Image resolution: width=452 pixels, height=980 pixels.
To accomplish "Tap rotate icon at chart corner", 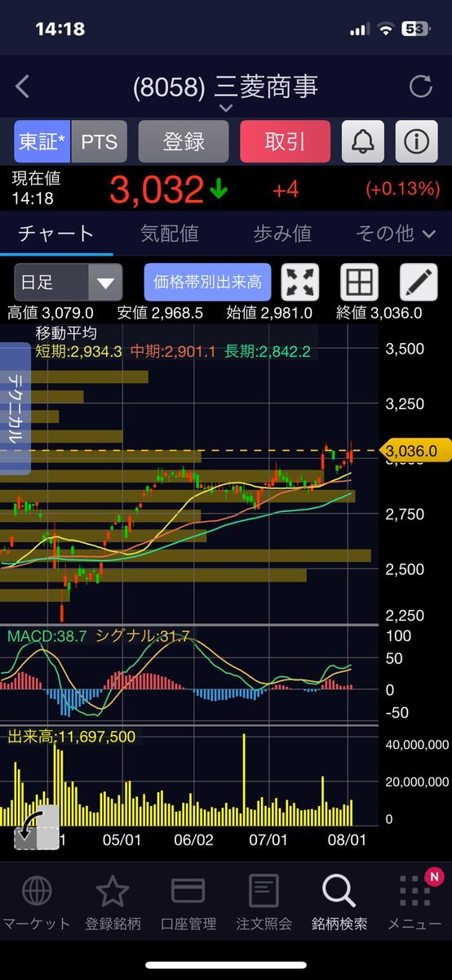I will click(x=37, y=827).
